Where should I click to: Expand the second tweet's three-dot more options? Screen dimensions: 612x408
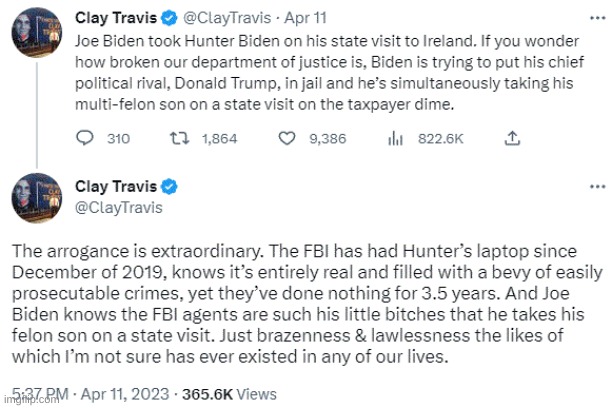597,187
